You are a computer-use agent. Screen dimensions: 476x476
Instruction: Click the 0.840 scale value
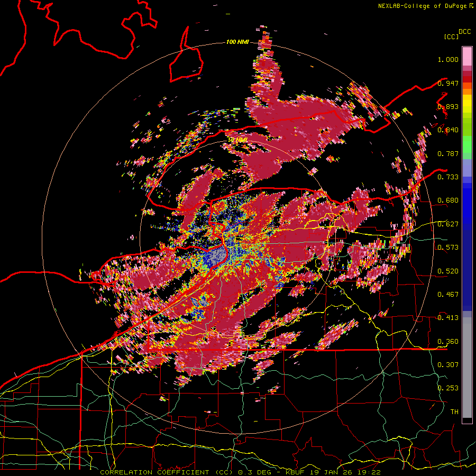click(448, 130)
